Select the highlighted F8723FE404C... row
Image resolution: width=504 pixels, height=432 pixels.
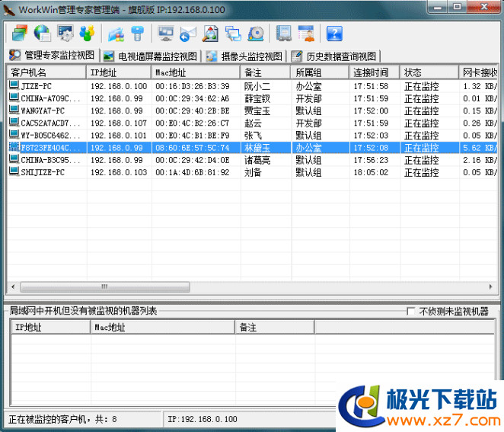click(252, 148)
